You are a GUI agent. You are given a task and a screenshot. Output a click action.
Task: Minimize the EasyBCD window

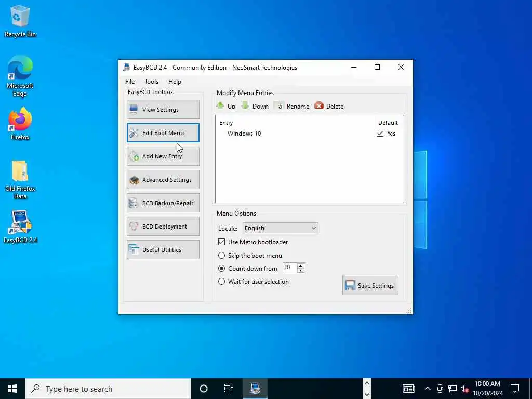pos(354,67)
